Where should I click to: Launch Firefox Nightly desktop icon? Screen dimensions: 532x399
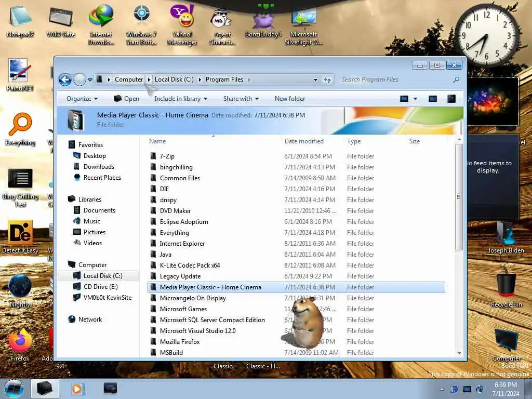(20, 291)
